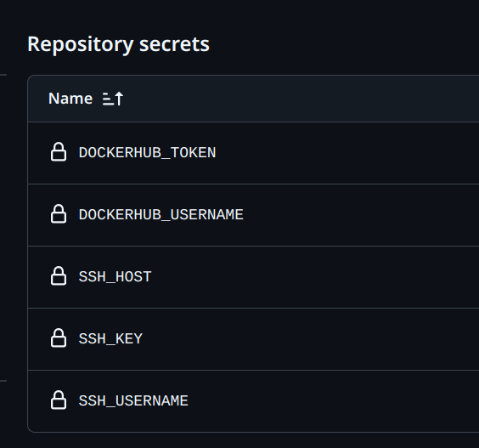Open the SSH_KEY secret entry
Image resolution: width=479 pixels, height=448 pixels.
(110, 339)
